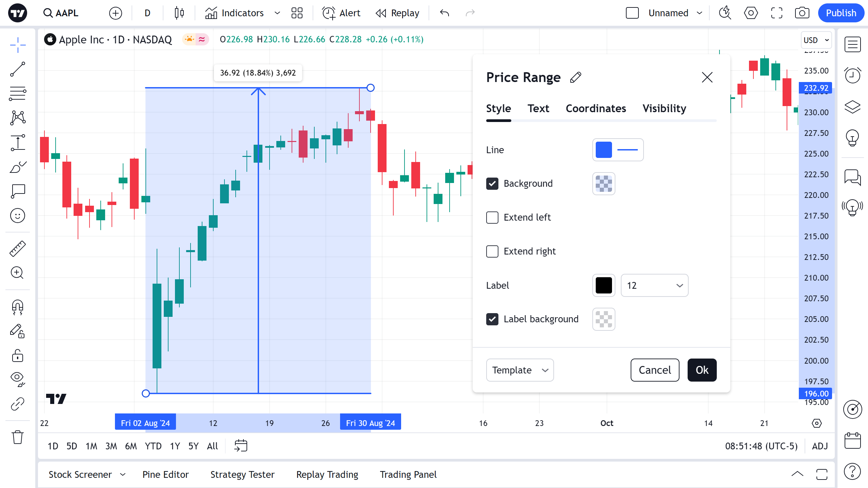868x488 pixels.
Task: Click the pencil rename icon beside Price Range
Action: (576, 77)
